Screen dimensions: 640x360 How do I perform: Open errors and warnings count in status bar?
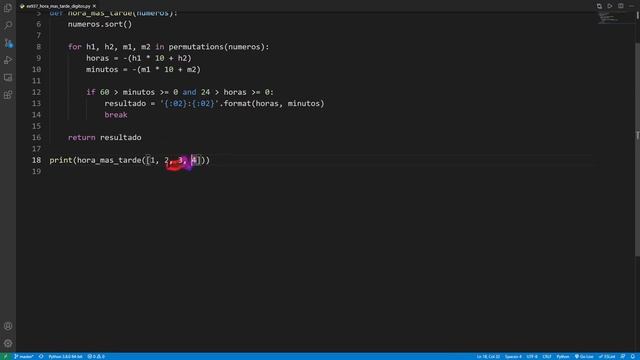[x=96, y=356]
